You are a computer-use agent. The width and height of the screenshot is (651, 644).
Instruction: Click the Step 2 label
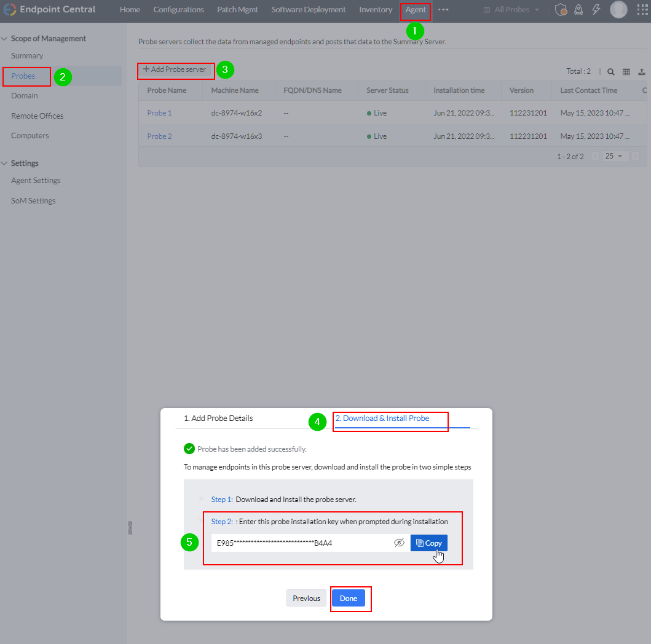222,522
